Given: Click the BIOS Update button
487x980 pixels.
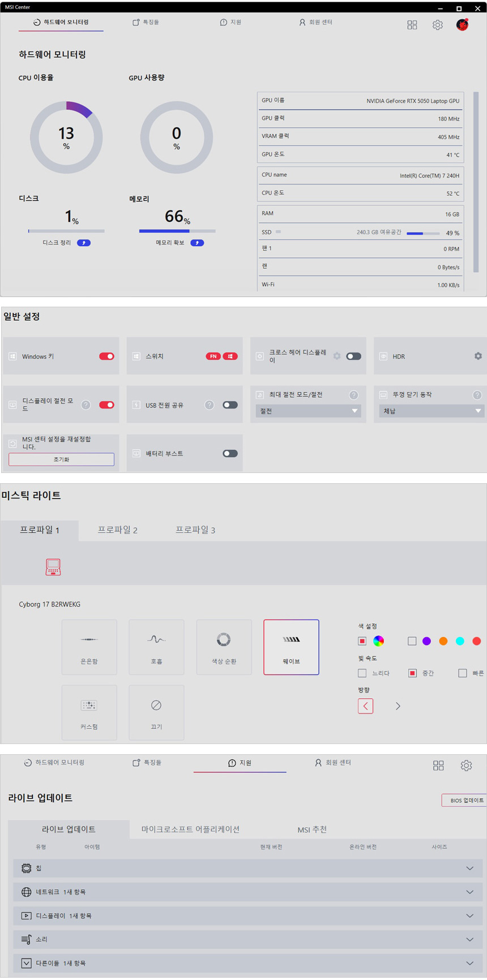Looking at the screenshot, I should [465, 800].
